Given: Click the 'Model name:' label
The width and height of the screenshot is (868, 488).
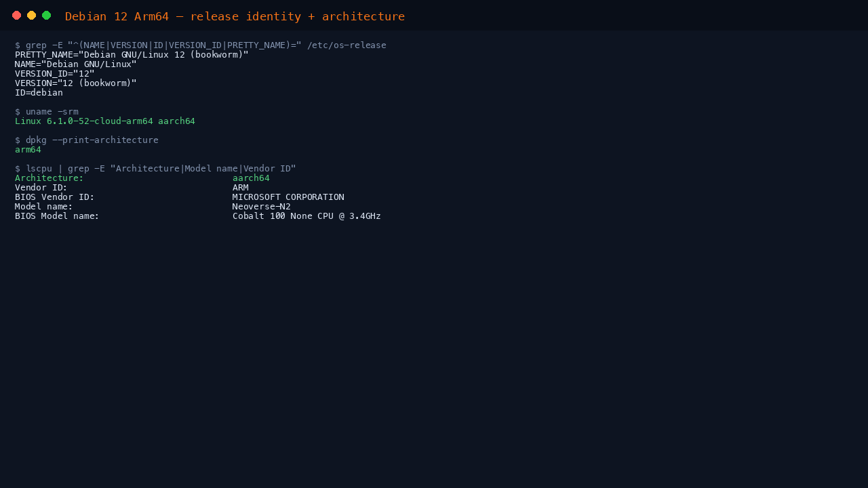Looking at the screenshot, I should tap(44, 207).
